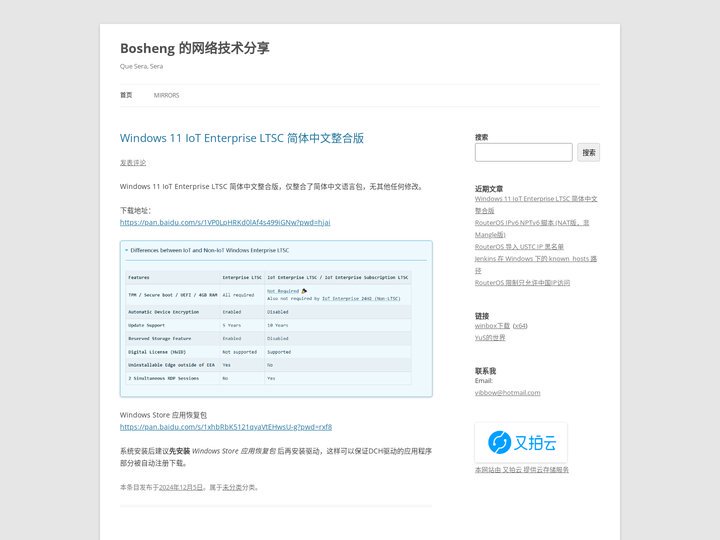Click the Reserved Storage Feature row label
The width and height of the screenshot is (720, 540).
[x=159, y=338]
